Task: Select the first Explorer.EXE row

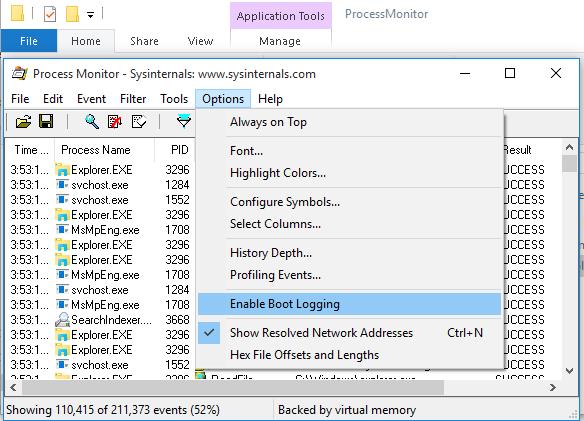Action: 101,170
